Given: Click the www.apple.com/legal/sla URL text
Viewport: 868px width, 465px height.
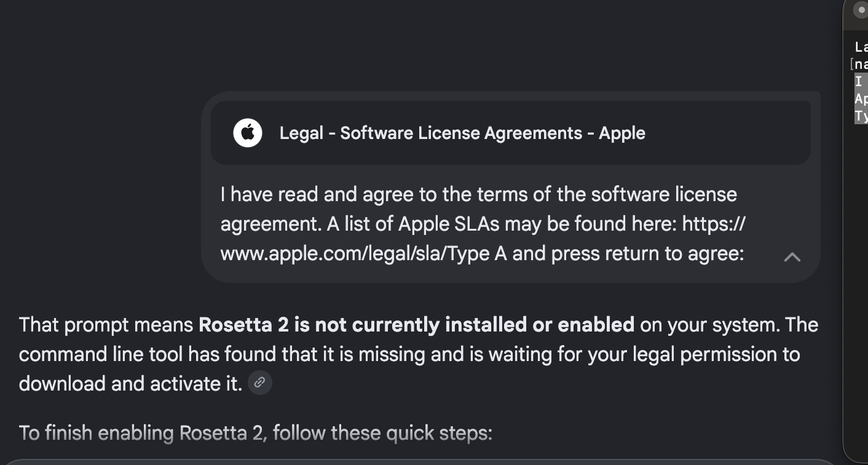Looking at the screenshot, I should point(333,253).
